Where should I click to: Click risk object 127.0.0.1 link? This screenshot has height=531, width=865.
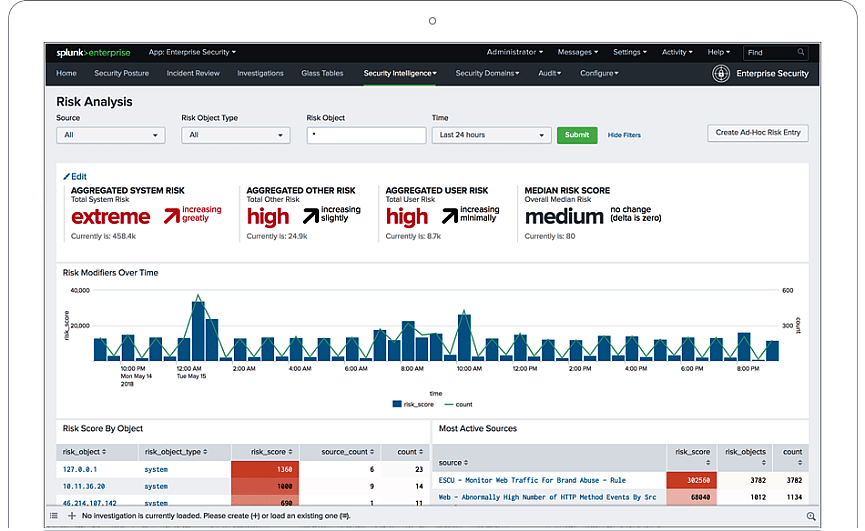tap(80, 469)
